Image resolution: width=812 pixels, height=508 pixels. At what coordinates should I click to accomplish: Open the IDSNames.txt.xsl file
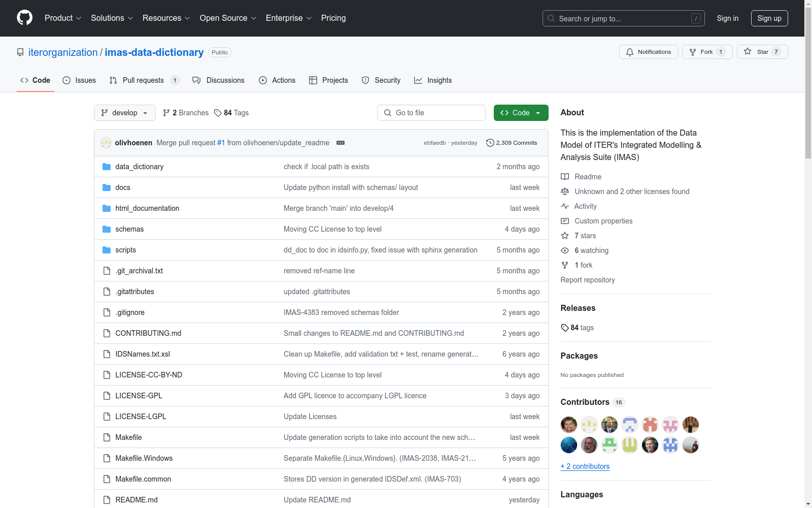click(143, 354)
